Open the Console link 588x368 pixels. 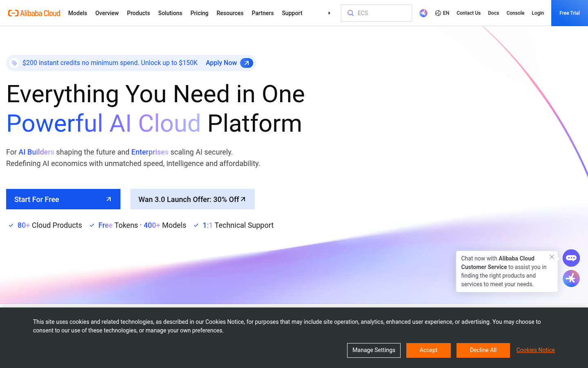(515, 13)
